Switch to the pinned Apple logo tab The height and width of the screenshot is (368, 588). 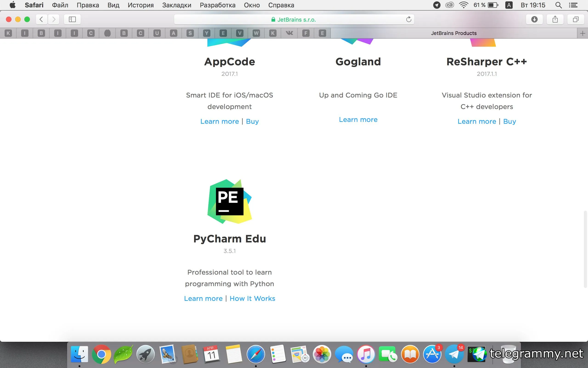pyautogui.click(x=107, y=33)
